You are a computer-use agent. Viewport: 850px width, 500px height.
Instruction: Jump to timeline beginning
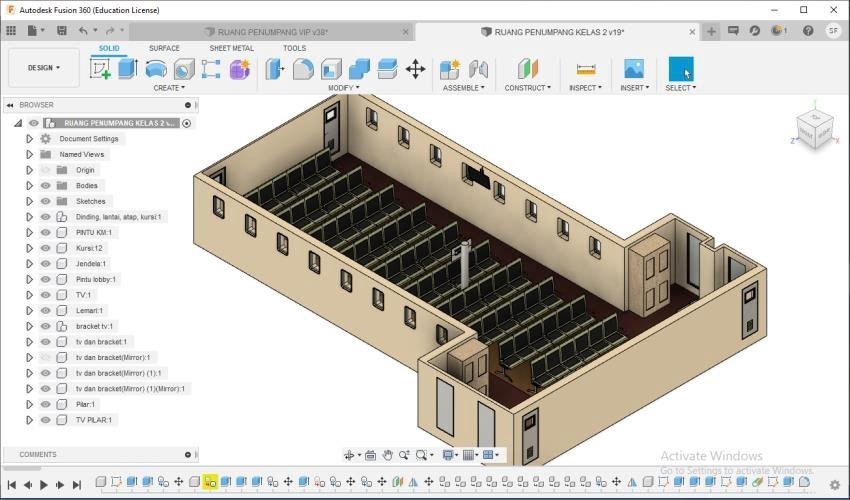coord(11,485)
